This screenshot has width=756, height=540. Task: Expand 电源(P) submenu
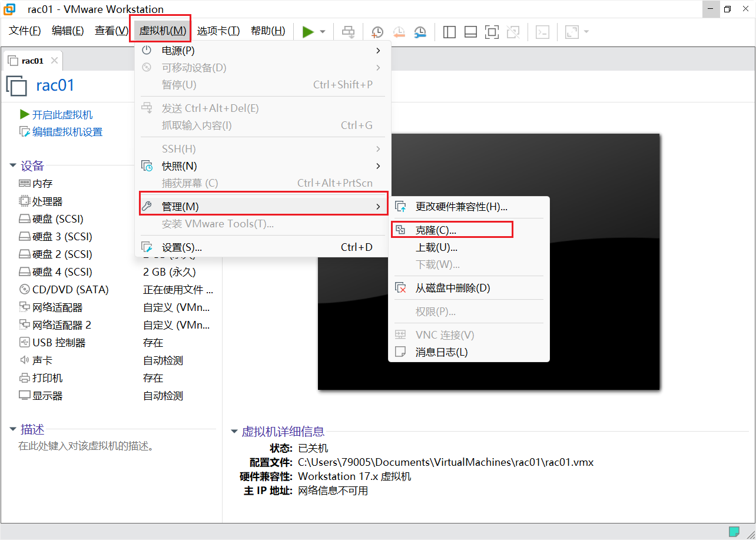click(261, 51)
